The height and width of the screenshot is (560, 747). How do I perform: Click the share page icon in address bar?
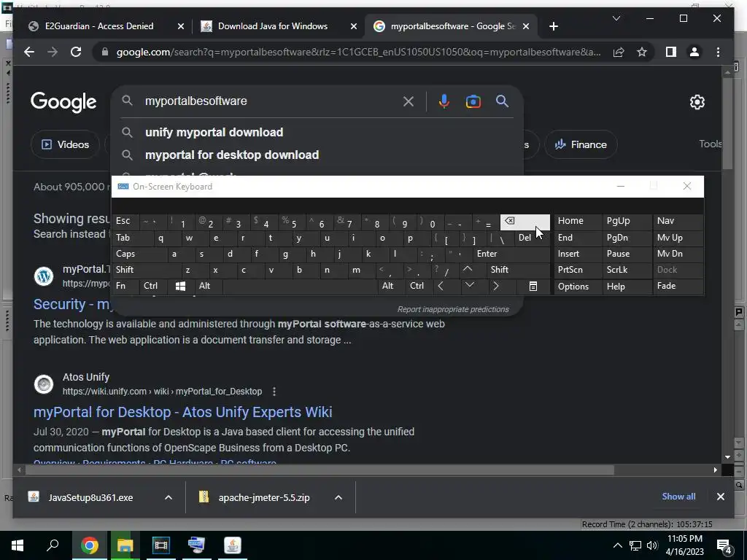point(619,52)
